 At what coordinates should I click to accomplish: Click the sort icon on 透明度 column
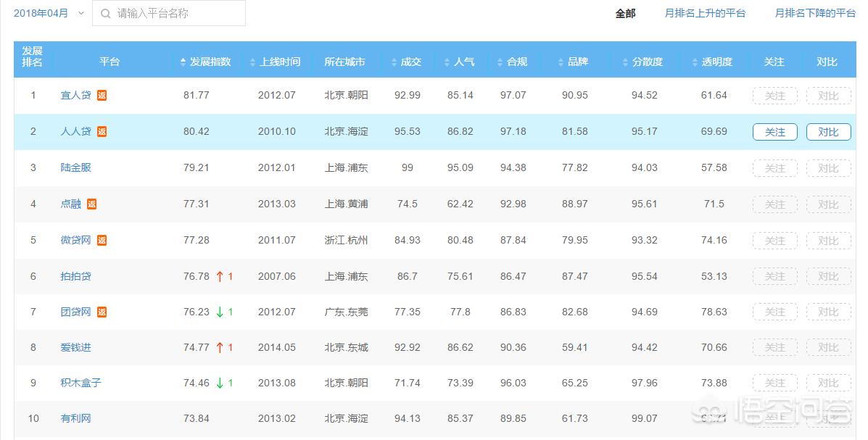[693, 62]
